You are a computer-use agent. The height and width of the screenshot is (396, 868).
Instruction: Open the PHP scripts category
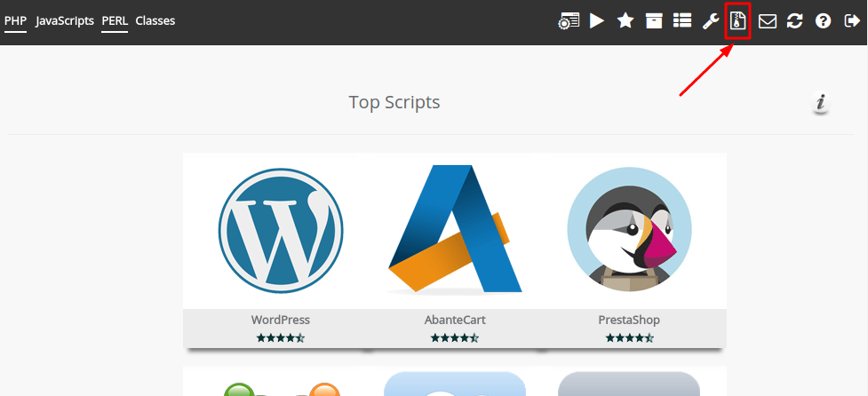15,21
